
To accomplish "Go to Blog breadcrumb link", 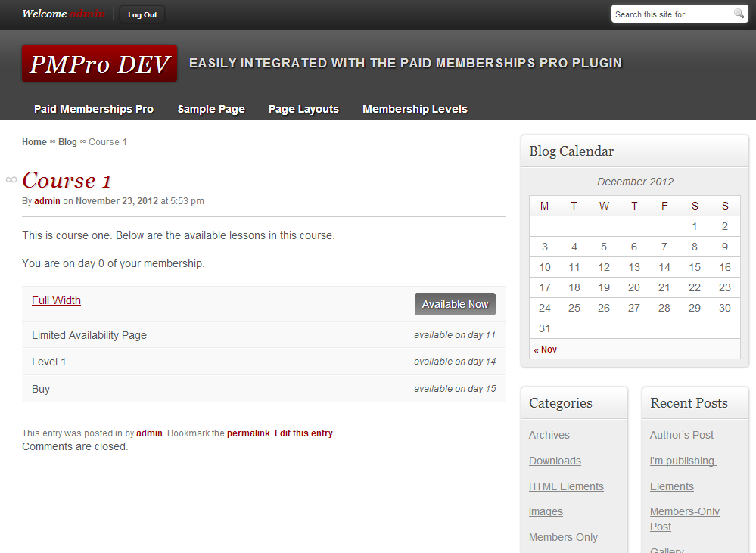I will pyautogui.click(x=67, y=142).
